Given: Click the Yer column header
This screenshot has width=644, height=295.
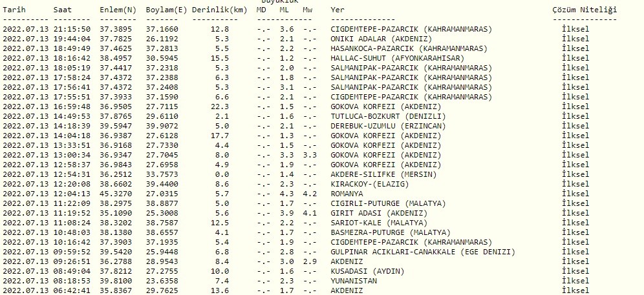Looking at the screenshot, I should click(x=338, y=11).
